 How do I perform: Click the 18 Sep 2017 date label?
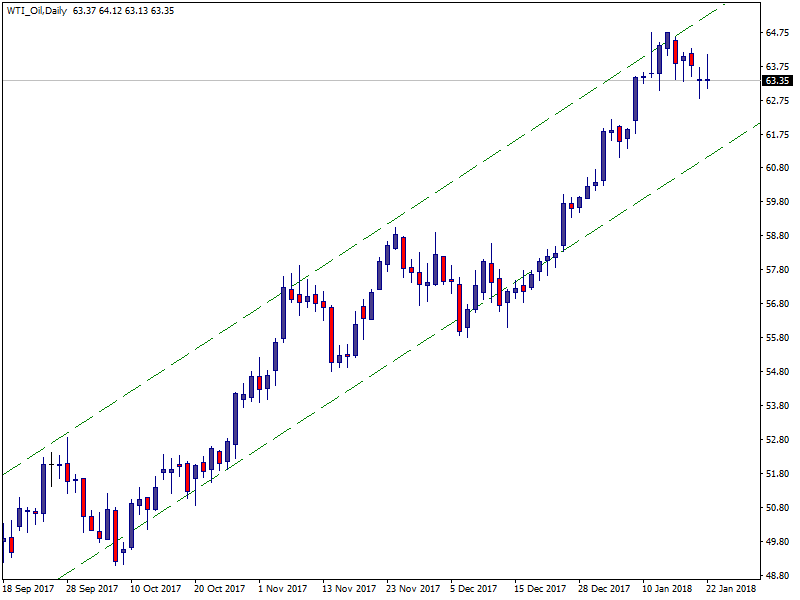point(29,589)
